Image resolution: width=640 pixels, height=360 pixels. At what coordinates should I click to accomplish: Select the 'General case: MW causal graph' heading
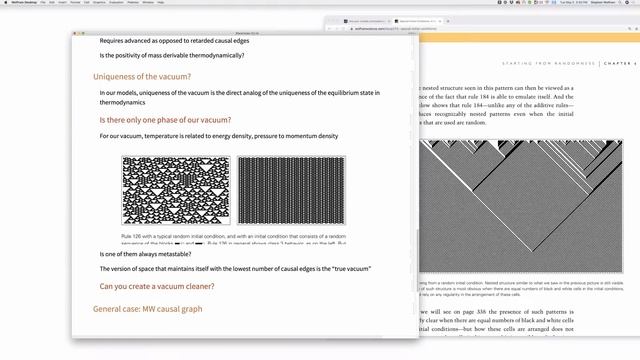click(147, 309)
